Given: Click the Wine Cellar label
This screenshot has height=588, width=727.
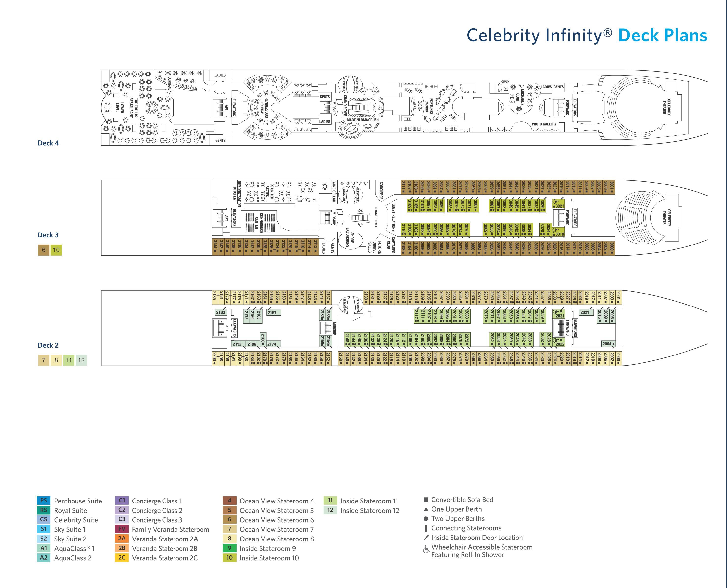Looking at the screenshot, I should pos(334,192).
